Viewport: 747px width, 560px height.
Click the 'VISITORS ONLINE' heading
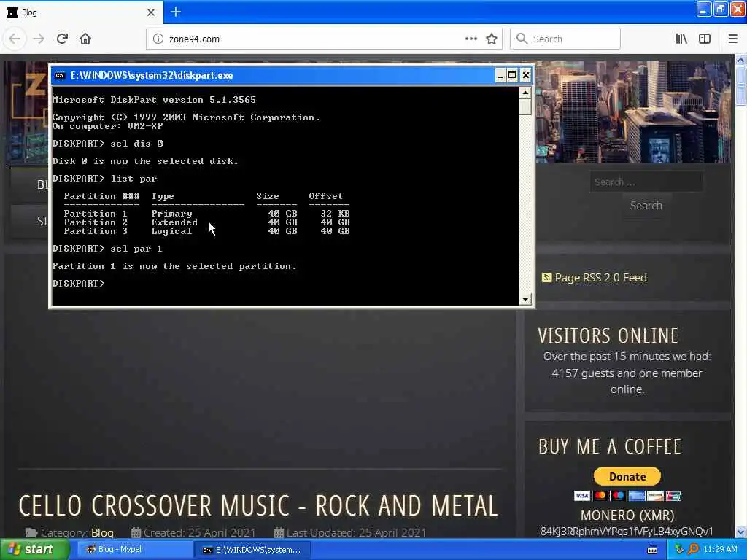(x=608, y=335)
